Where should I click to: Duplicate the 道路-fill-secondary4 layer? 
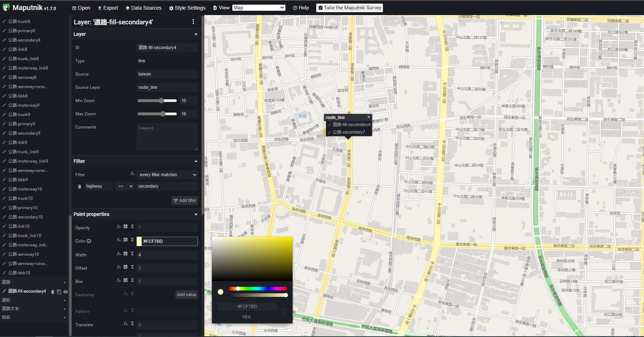59,292
